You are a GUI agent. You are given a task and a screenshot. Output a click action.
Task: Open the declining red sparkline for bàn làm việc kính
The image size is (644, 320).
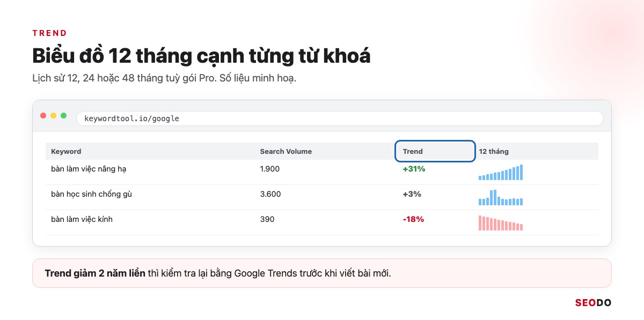(501, 222)
